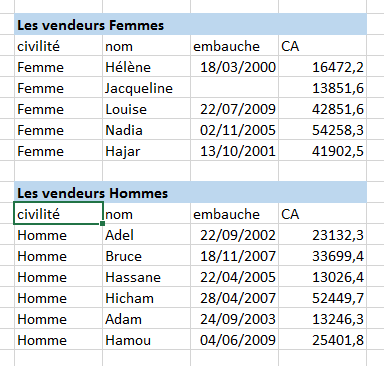Select Jacqueline's empty embauche cell
Screen dimensions: 384x366
click(x=234, y=87)
